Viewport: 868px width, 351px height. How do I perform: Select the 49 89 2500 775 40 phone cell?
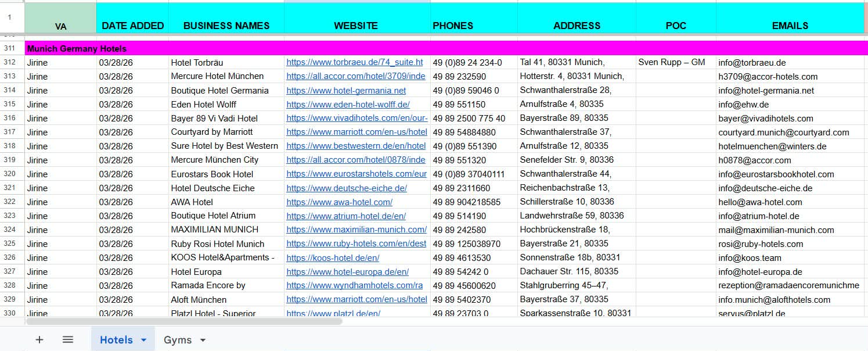coord(474,118)
